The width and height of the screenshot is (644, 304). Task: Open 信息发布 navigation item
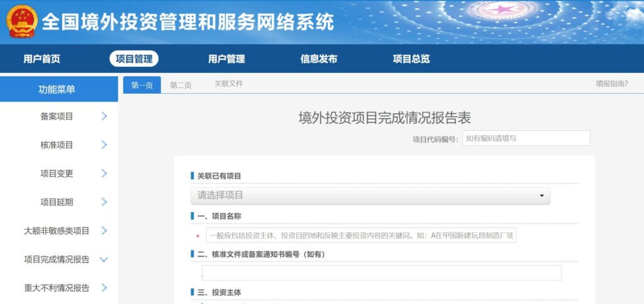point(319,59)
